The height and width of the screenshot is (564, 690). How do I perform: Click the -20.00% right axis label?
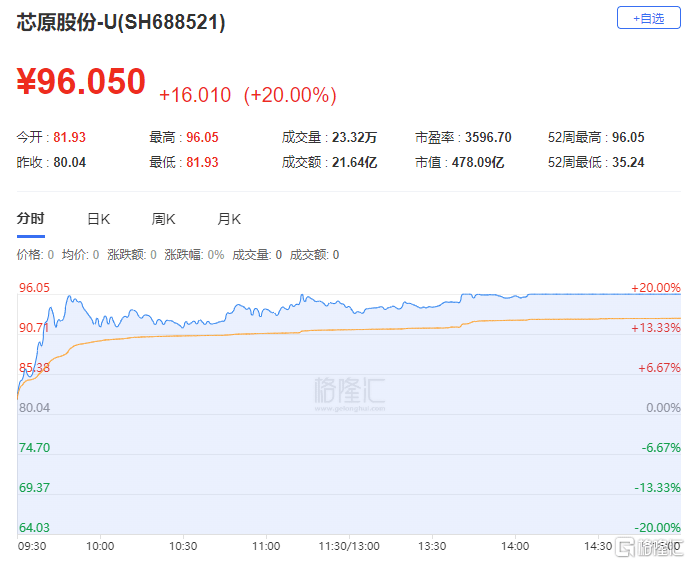tap(657, 527)
